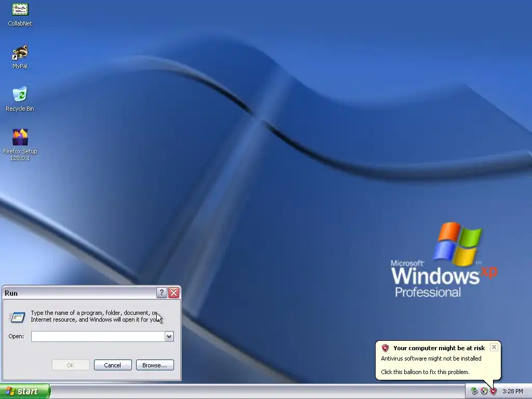Click the taskbar clock showing 3:28 PM
The width and height of the screenshot is (532, 399).
[x=512, y=391]
